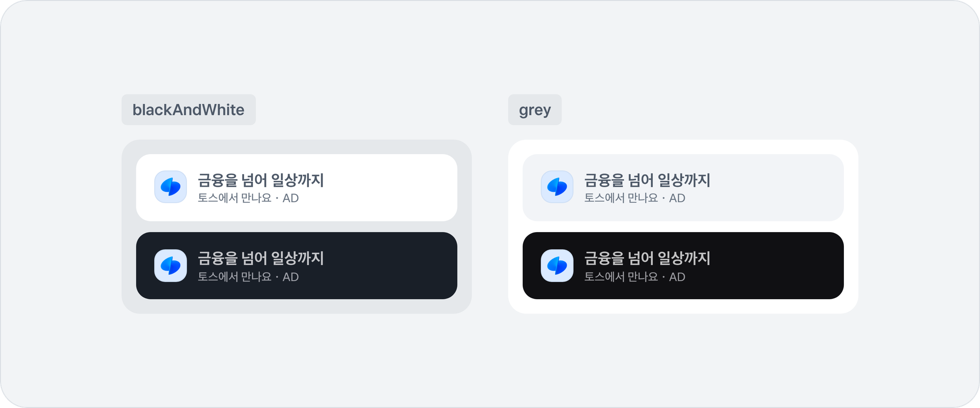Click '토스에서 만나요 · AD' subtitle in black banner
Viewport: 980px width, 408px height.
635,277
